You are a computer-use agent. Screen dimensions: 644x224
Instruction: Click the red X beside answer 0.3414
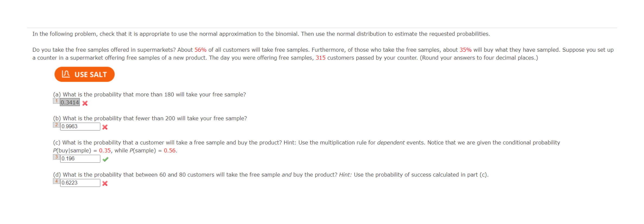click(x=85, y=104)
